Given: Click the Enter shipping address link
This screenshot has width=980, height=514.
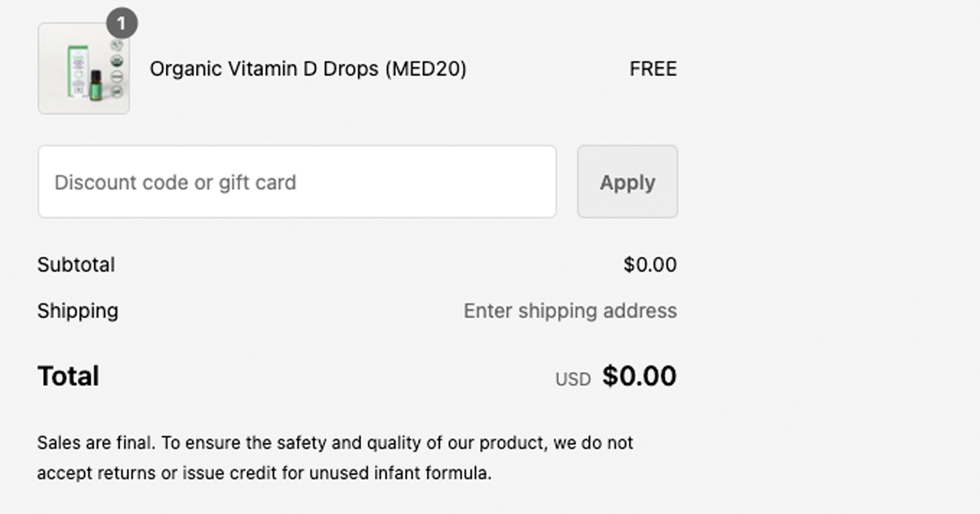Looking at the screenshot, I should coord(569,311).
